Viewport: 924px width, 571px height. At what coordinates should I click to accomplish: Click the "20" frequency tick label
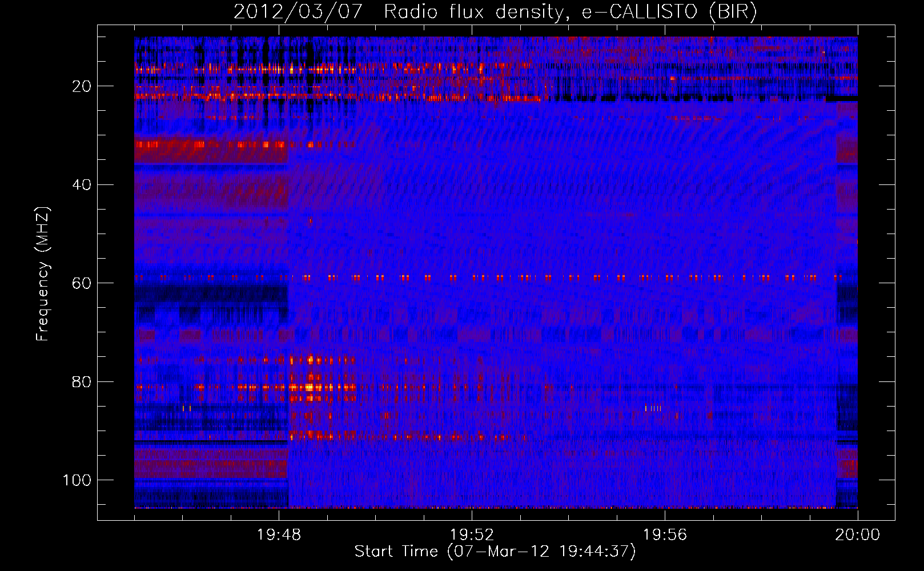click(82, 86)
